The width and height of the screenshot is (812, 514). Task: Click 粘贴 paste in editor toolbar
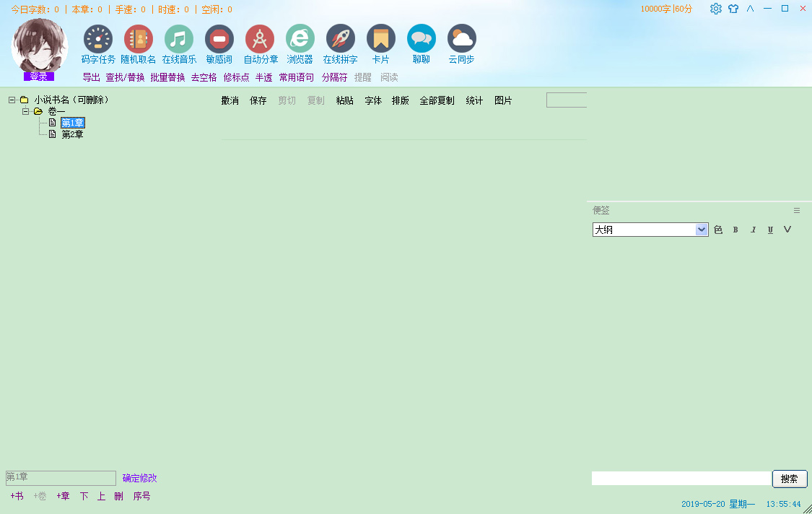tap(344, 100)
